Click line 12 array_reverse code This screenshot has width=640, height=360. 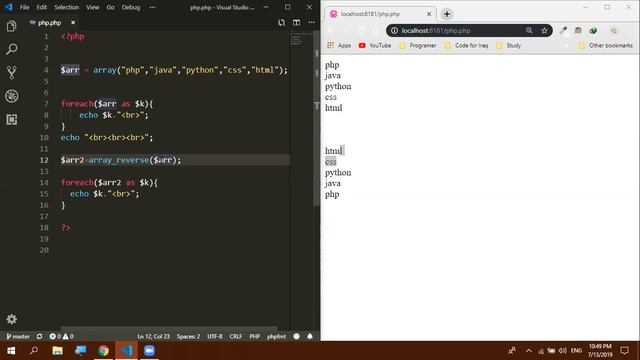click(x=121, y=160)
